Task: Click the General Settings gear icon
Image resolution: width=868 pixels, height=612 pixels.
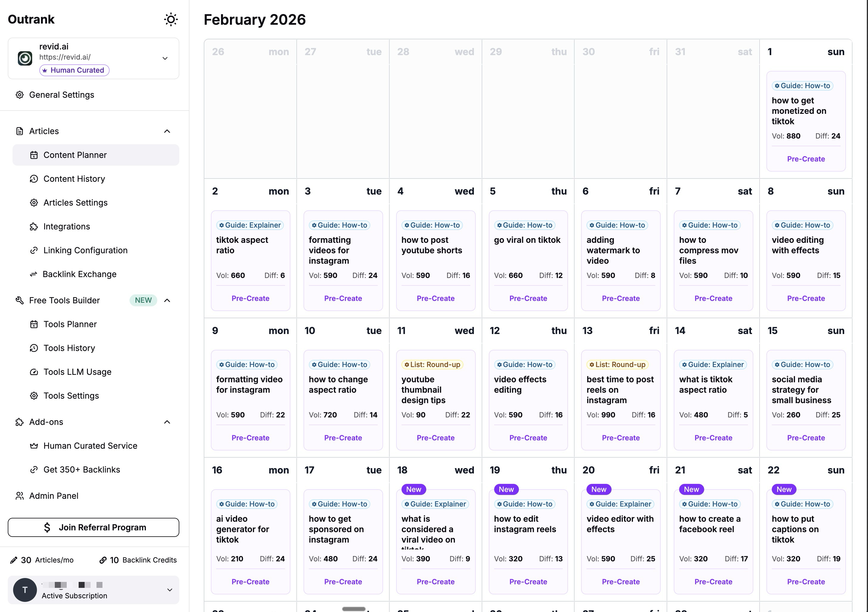Action: [20, 94]
